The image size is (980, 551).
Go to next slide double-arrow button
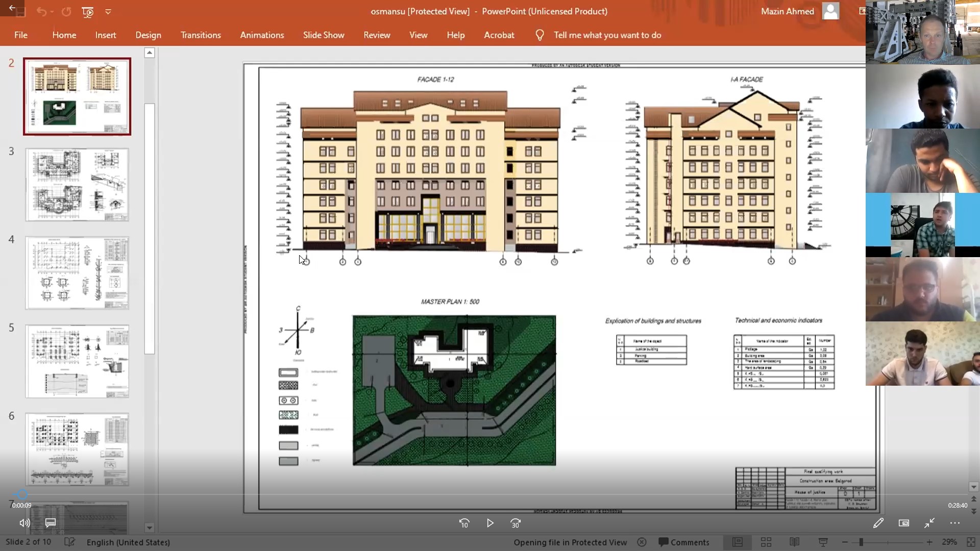pos(973,511)
